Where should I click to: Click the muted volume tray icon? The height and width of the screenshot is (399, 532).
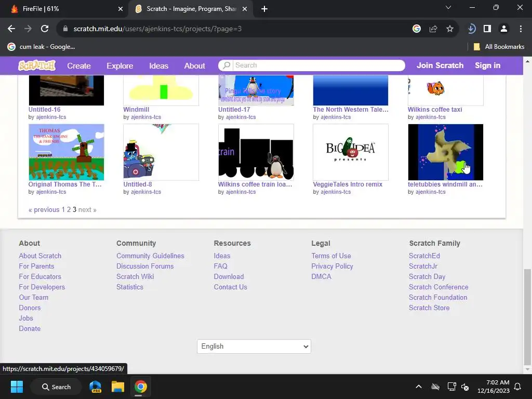tap(465, 387)
